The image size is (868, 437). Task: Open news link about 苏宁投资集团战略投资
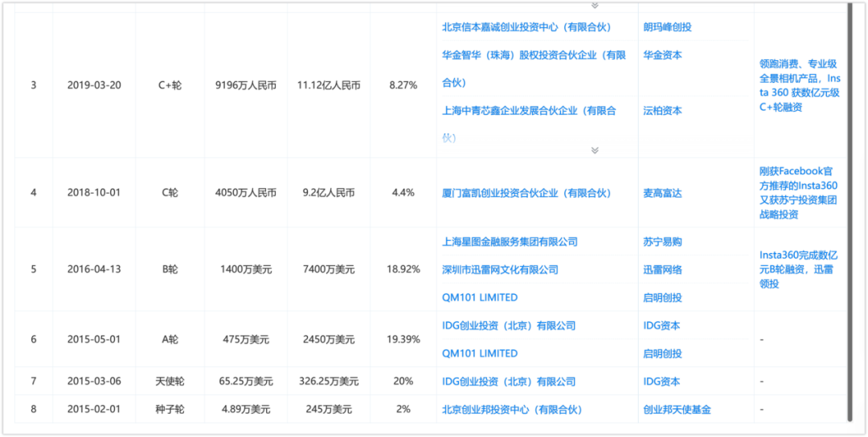(799, 193)
